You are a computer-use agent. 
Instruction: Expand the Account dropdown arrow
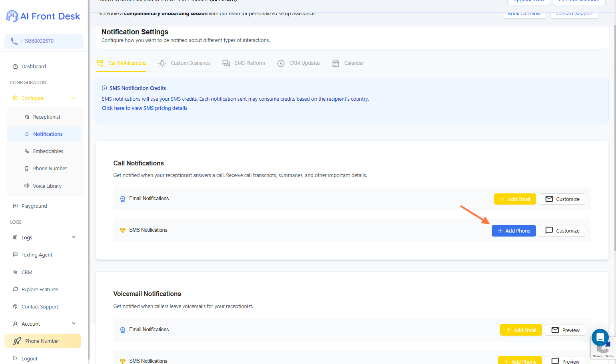click(74, 324)
